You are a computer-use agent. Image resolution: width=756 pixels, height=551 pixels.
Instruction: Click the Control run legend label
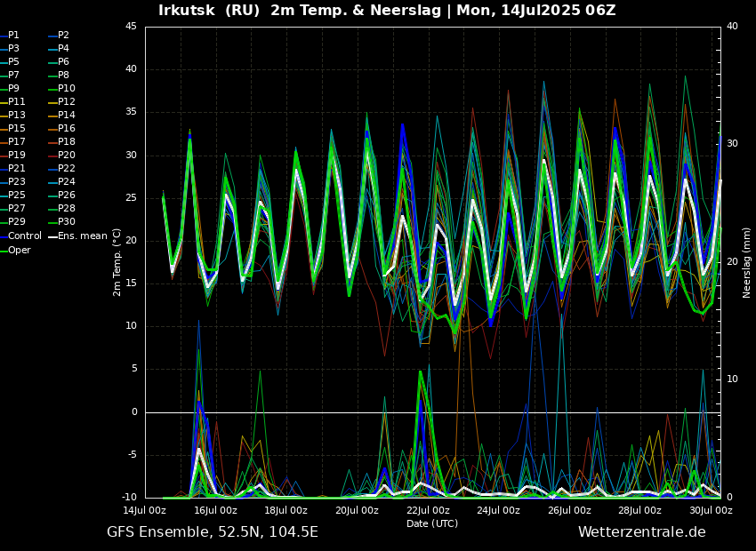click(24, 236)
